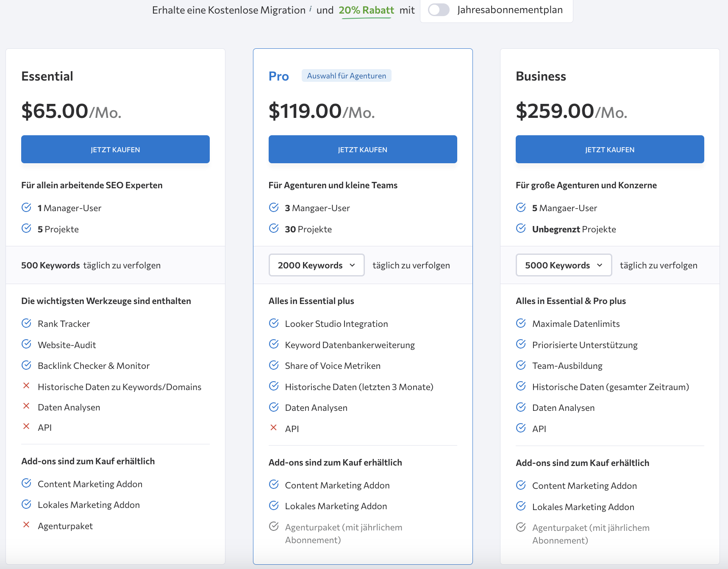Viewport: 728px width, 569px height.
Task: Buy the Pro plan with JETZT KAUFEN
Action: [x=363, y=149]
